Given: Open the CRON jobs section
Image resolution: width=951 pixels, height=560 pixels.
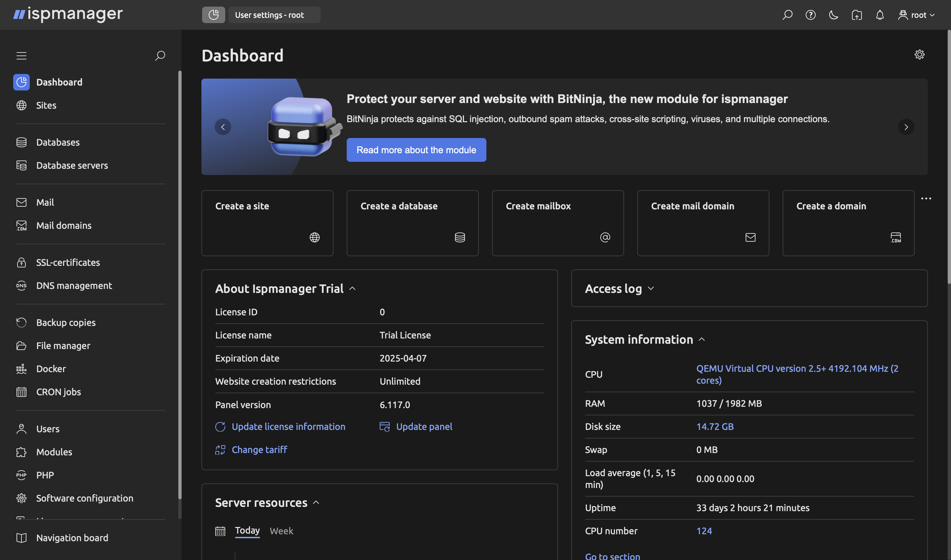Looking at the screenshot, I should click(x=58, y=392).
